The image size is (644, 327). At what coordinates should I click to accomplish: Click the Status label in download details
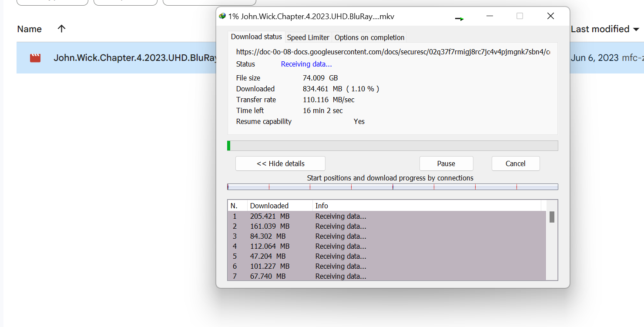click(245, 64)
